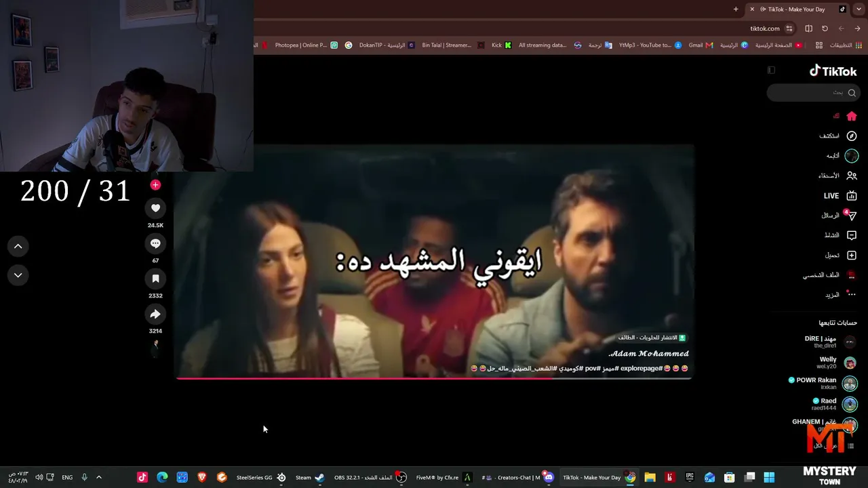
Task: Open SteelSeries GG from the taskbar
Action: (x=261, y=477)
